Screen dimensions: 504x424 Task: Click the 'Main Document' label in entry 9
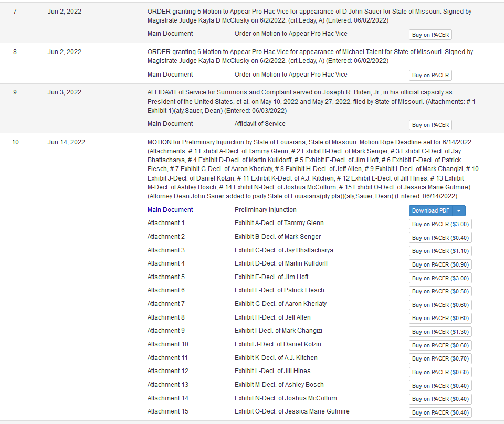point(170,124)
